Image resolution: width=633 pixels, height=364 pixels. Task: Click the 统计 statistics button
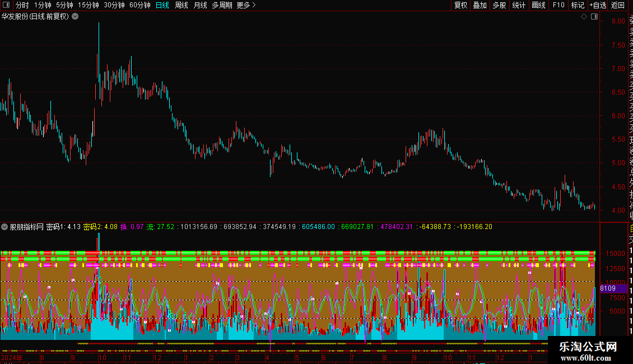pyautogui.click(x=519, y=5)
